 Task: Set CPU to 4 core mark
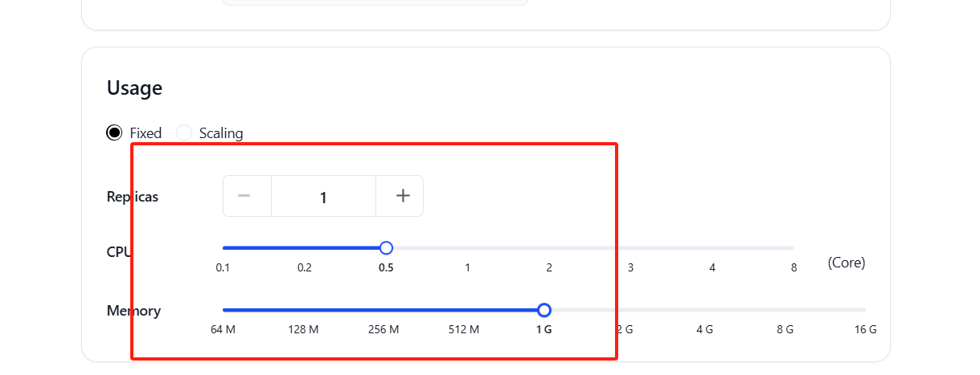point(712,247)
